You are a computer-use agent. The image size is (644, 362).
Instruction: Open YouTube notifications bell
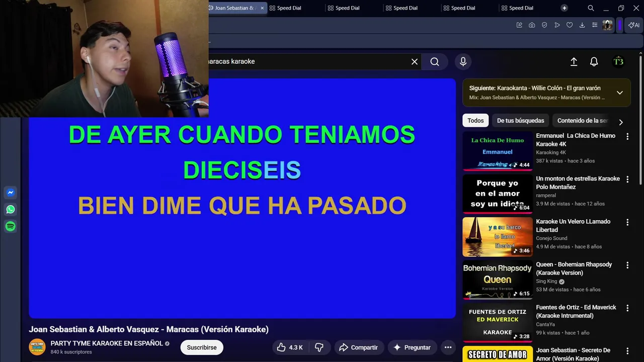coord(594,61)
